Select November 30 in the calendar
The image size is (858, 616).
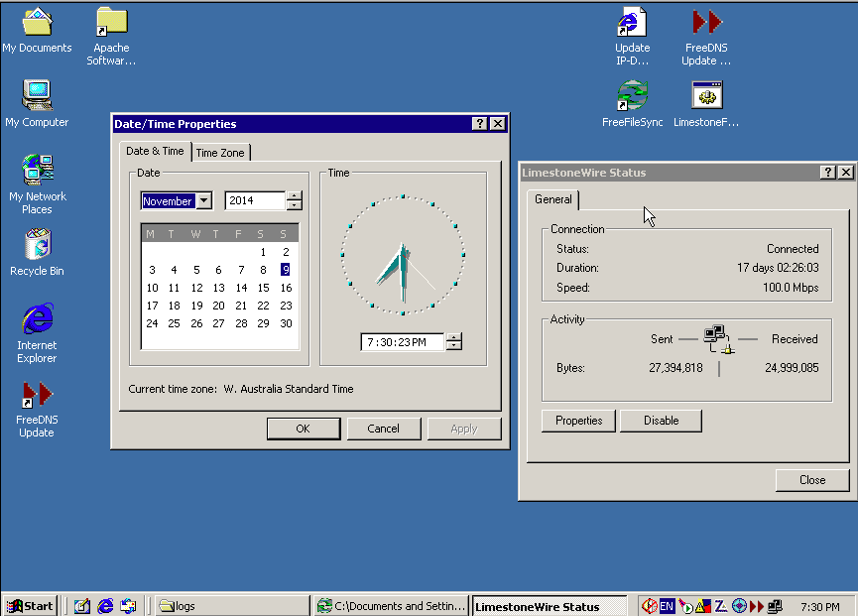click(x=286, y=323)
